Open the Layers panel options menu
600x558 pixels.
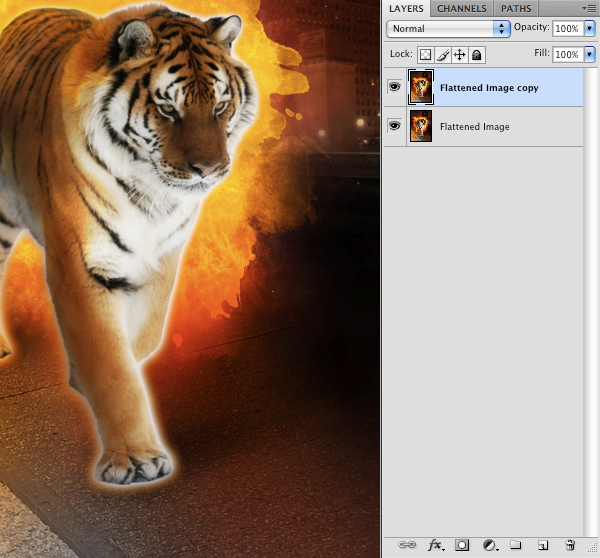coord(589,8)
